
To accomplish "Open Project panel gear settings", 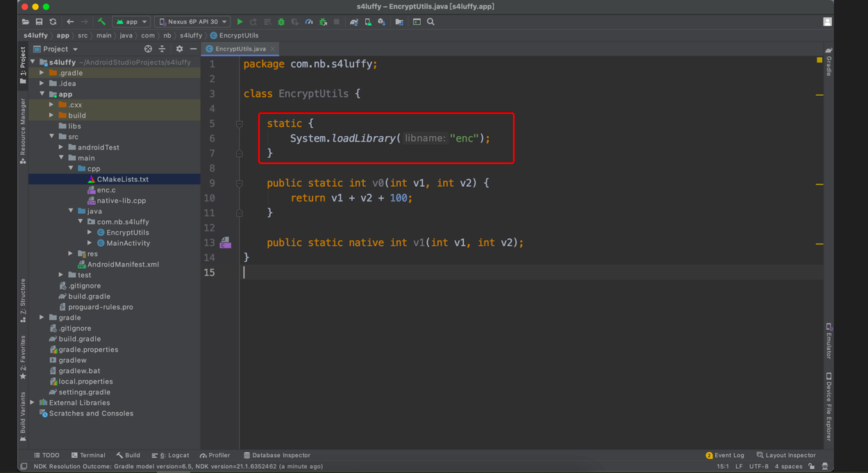I will (x=179, y=49).
